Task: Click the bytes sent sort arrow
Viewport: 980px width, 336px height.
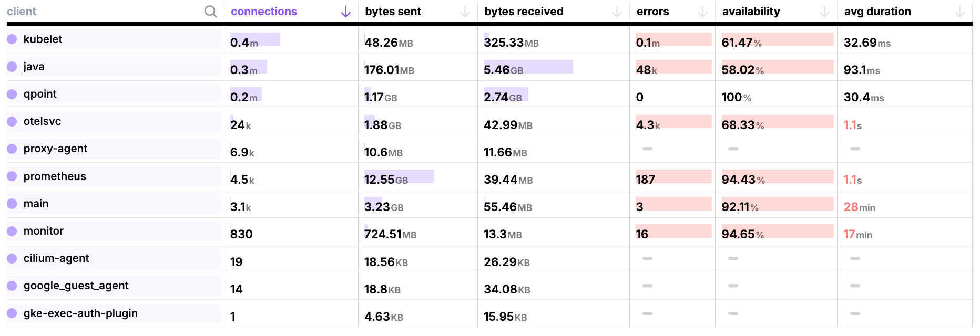Action: coord(465,12)
